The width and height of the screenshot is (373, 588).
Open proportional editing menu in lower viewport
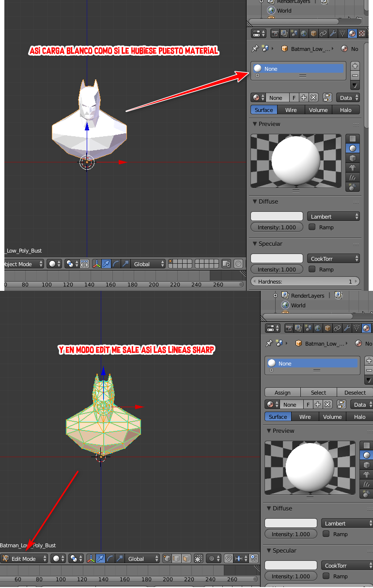(213, 558)
